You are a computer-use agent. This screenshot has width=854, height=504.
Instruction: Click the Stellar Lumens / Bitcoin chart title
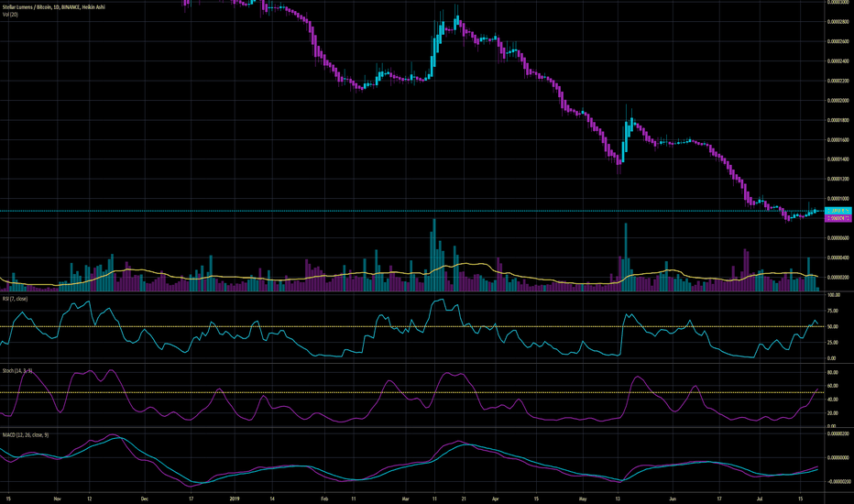(53, 7)
